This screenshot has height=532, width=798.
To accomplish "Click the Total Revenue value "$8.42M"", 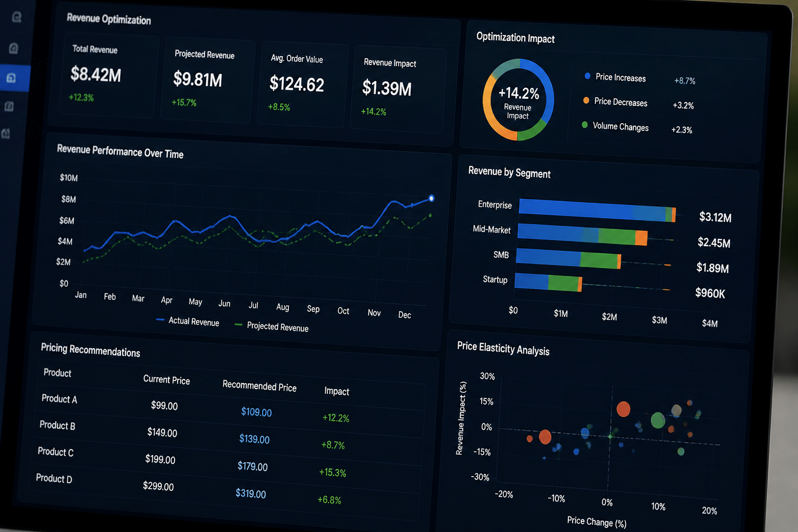I will pos(96,75).
